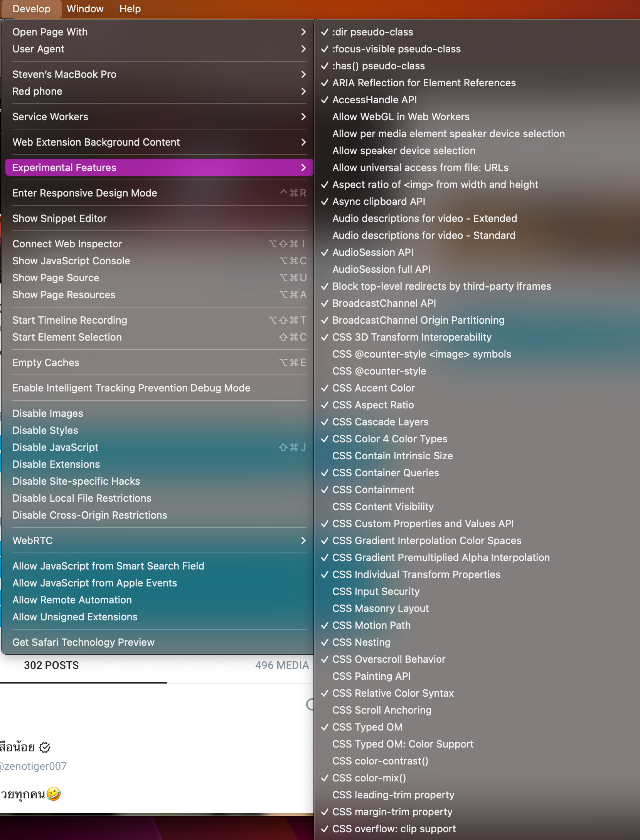This screenshot has height=840, width=640.
Task: Disable the ":has() pseudo-class" feature
Action: pyautogui.click(x=379, y=66)
